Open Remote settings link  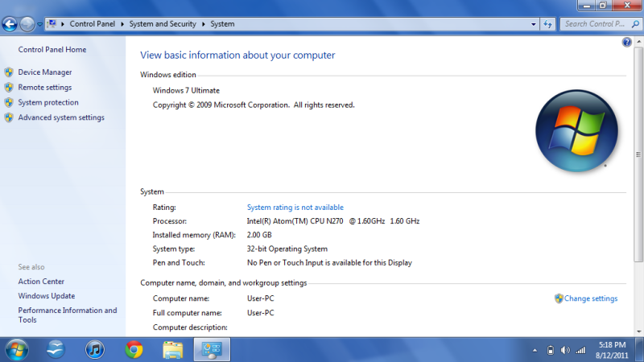(x=45, y=88)
